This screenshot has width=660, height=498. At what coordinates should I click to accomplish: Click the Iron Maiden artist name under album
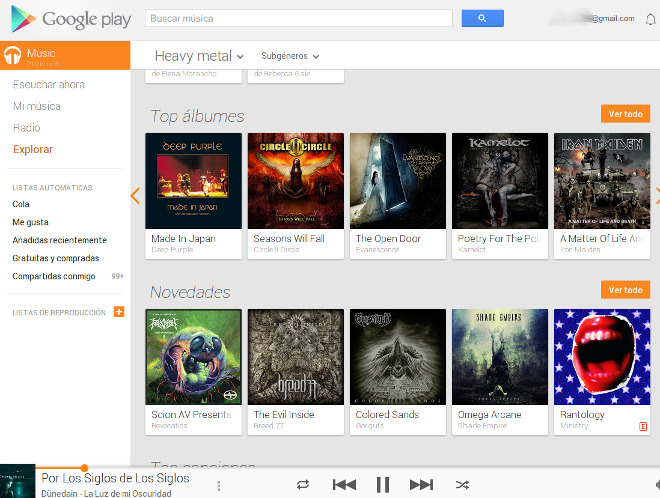coord(580,250)
